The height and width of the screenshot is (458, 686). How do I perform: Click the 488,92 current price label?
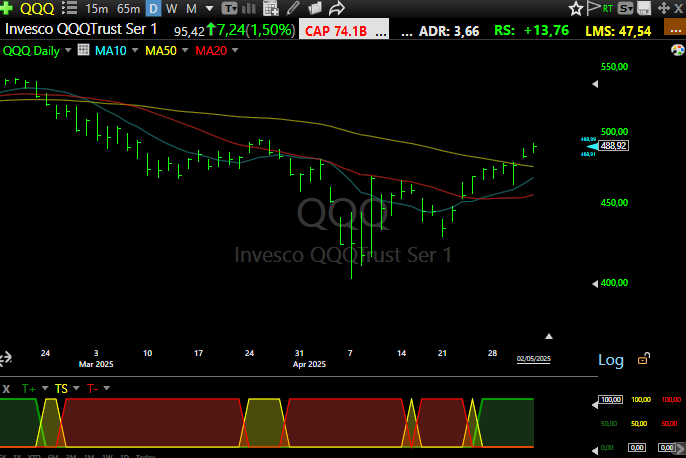point(613,145)
